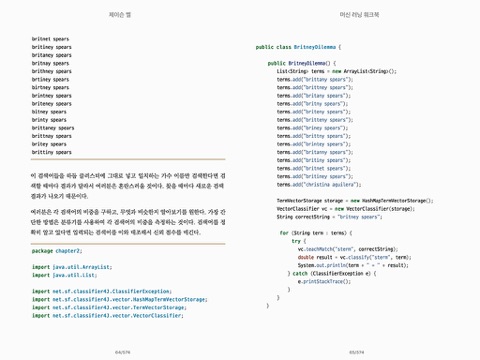Click the "brintney spears" list entry
This screenshot has height=360, width=480.
(x=52, y=96)
